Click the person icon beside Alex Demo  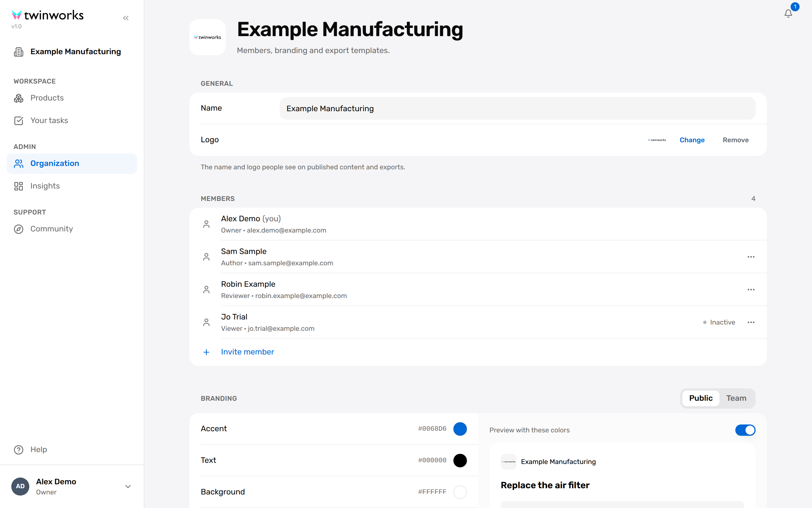206,224
